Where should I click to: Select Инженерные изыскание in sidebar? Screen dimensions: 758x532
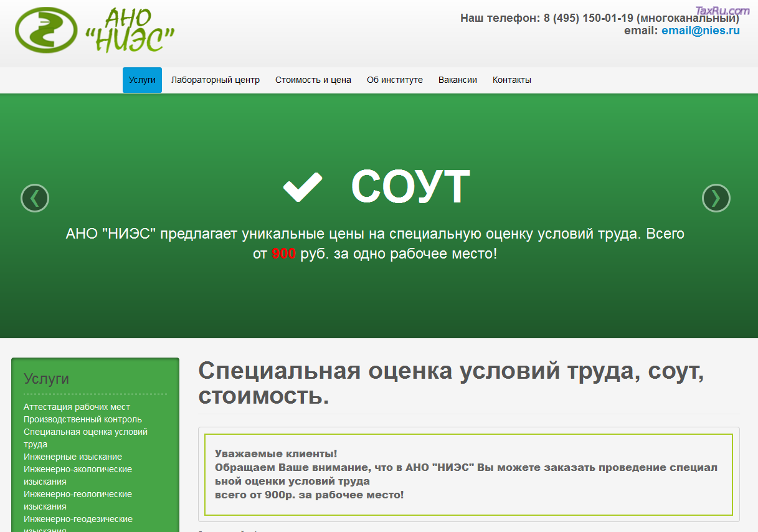73,457
